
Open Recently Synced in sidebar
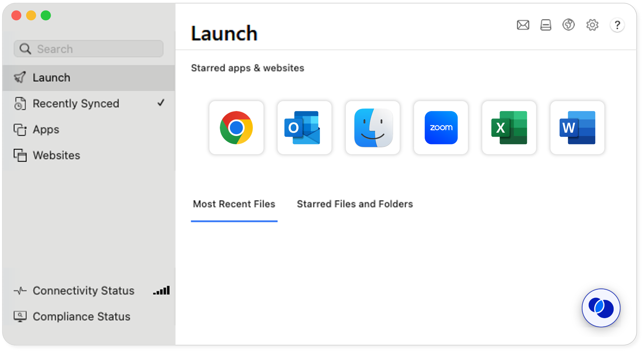click(x=89, y=103)
